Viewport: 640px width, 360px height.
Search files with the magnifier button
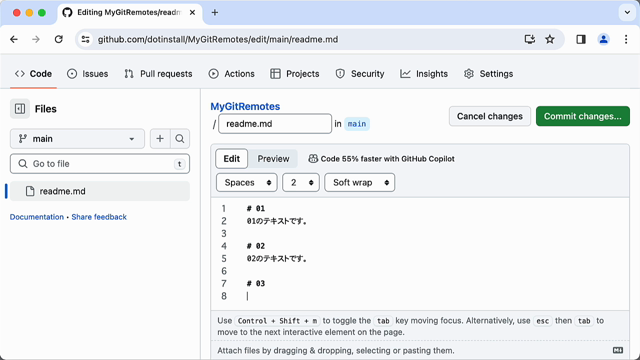180,139
